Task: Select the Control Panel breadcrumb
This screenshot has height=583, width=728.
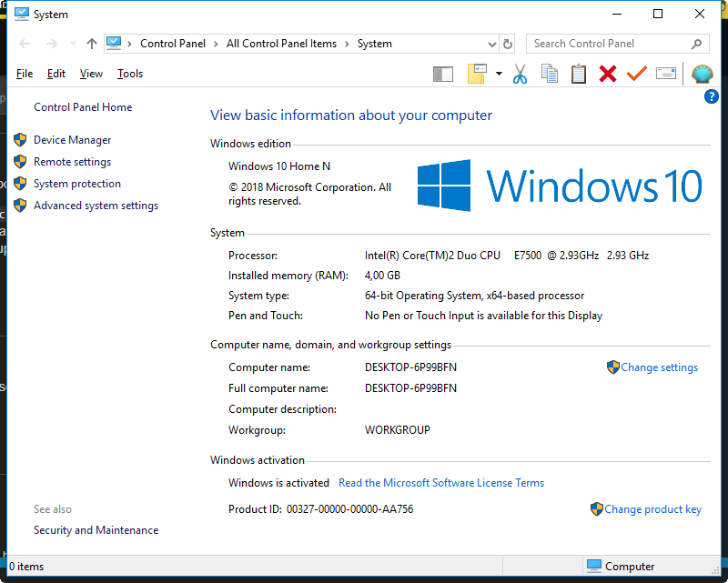Action: coord(173,44)
